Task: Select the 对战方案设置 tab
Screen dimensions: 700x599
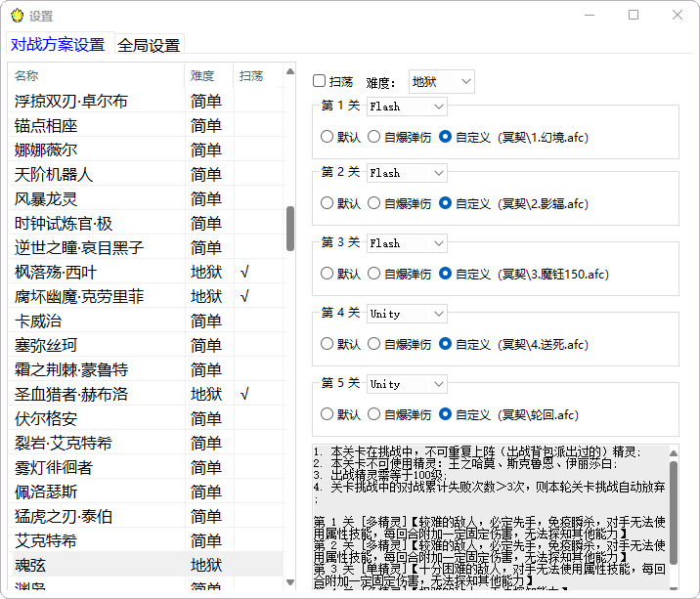Action: (x=58, y=44)
